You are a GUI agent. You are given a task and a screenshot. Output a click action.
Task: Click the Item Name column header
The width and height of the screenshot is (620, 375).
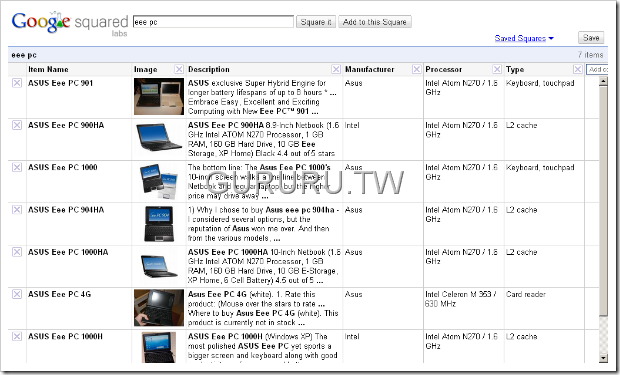[x=48, y=69]
